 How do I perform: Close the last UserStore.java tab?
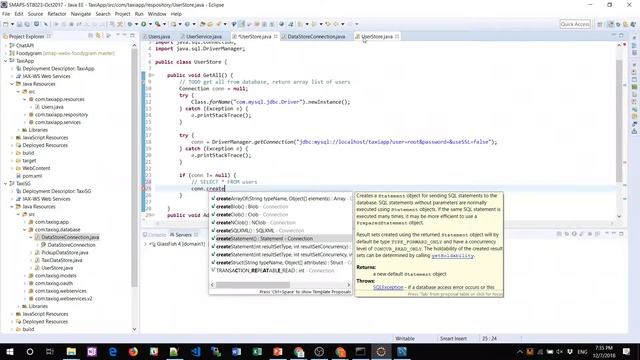pyautogui.click(x=397, y=36)
